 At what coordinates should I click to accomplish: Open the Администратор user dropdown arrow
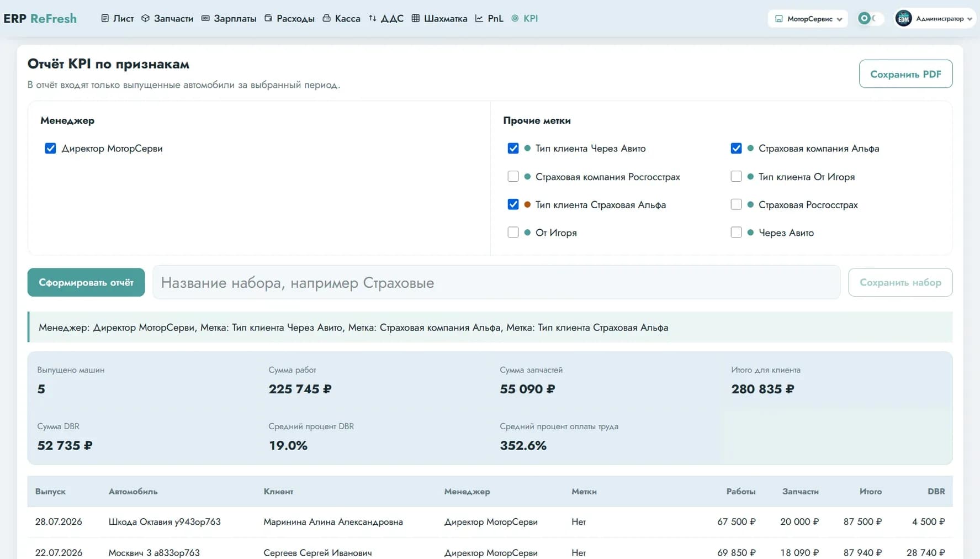[x=970, y=19]
